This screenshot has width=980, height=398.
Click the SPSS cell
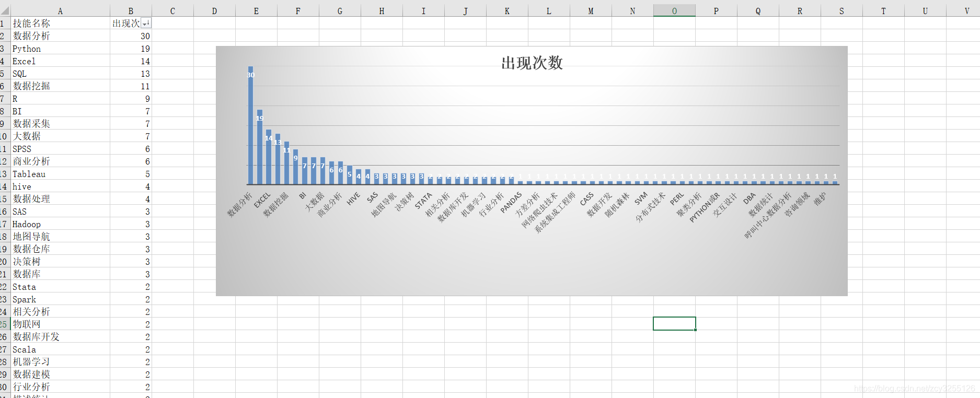click(x=60, y=149)
